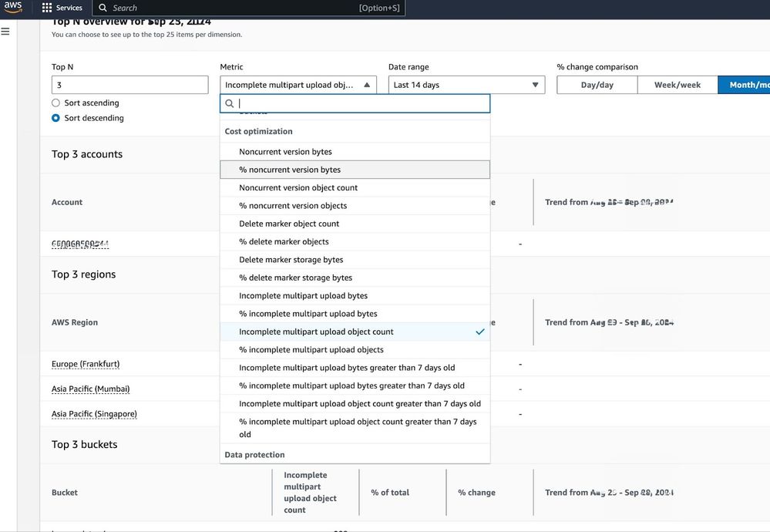Choose Month/month comparison
This screenshot has width=770, height=532.
pyautogui.click(x=744, y=85)
